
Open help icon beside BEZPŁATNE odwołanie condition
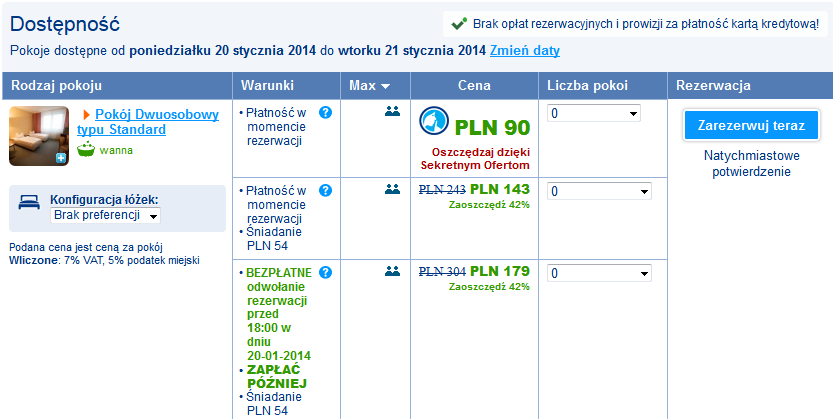click(x=326, y=273)
